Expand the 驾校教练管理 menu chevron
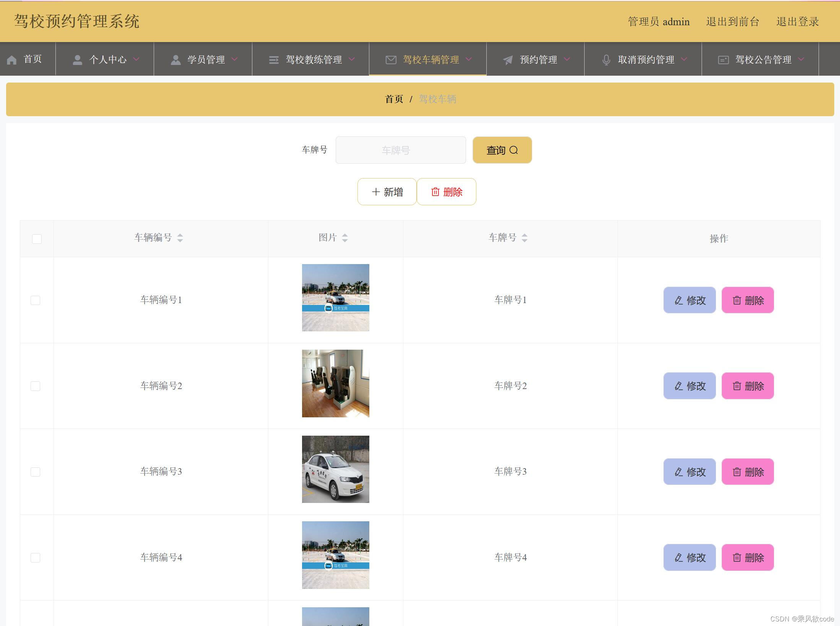This screenshot has width=840, height=626. [352, 59]
